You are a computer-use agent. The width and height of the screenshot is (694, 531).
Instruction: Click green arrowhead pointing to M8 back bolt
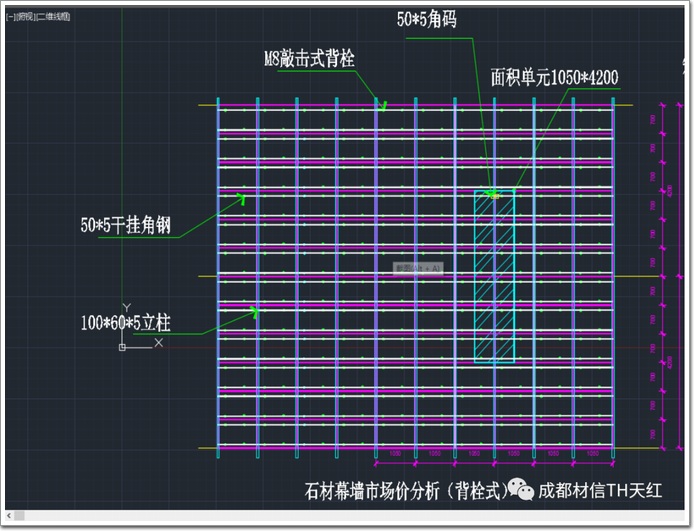point(381,102)
